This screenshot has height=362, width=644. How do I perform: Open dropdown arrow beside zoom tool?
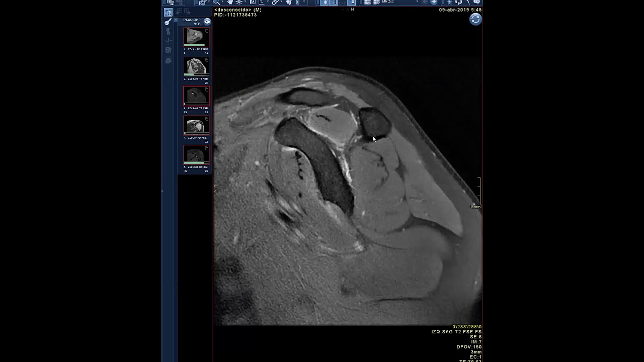pos(222,2)
